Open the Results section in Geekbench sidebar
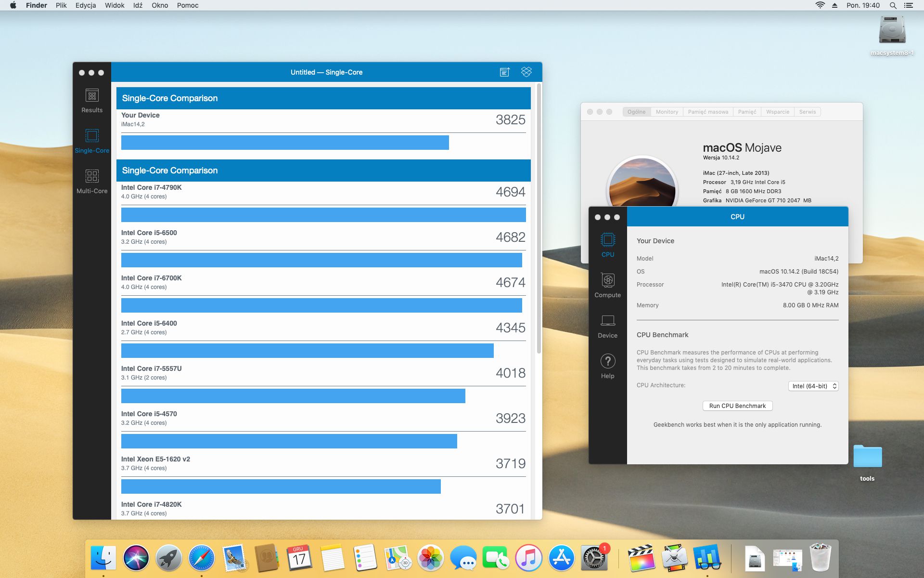The height and width of the screenshot is (578, 924). pyautogui.click(x=92, y=101)
